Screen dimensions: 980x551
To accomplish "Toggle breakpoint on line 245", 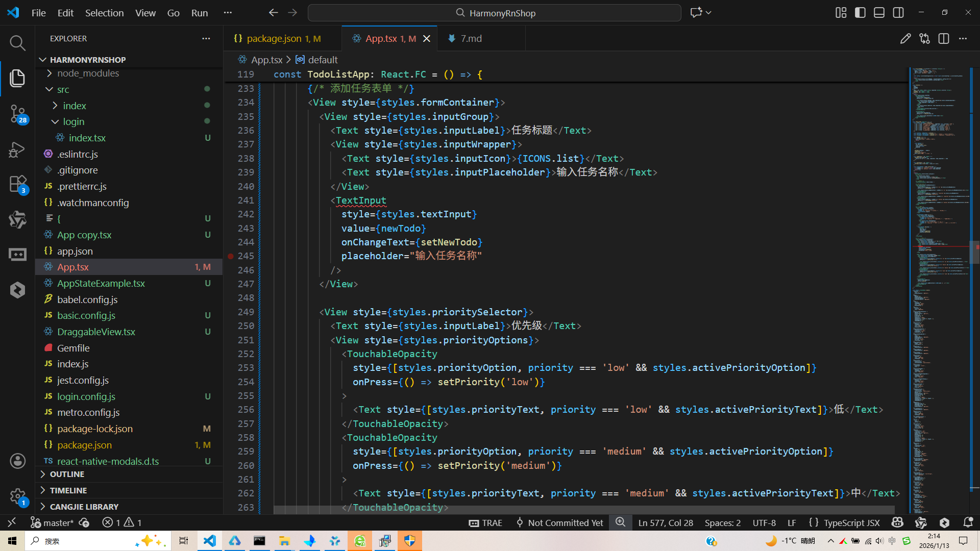I will pos(231,256).
